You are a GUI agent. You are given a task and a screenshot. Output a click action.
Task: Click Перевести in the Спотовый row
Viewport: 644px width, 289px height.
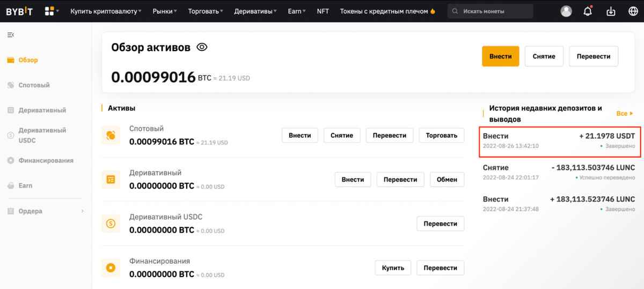390,135
